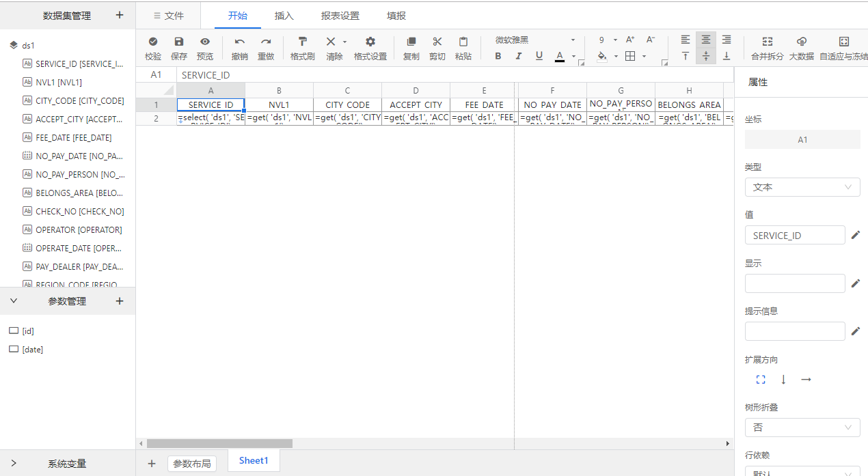Open the 清除 dropdown arrow
868x476 pixels.
coord(344,42)
